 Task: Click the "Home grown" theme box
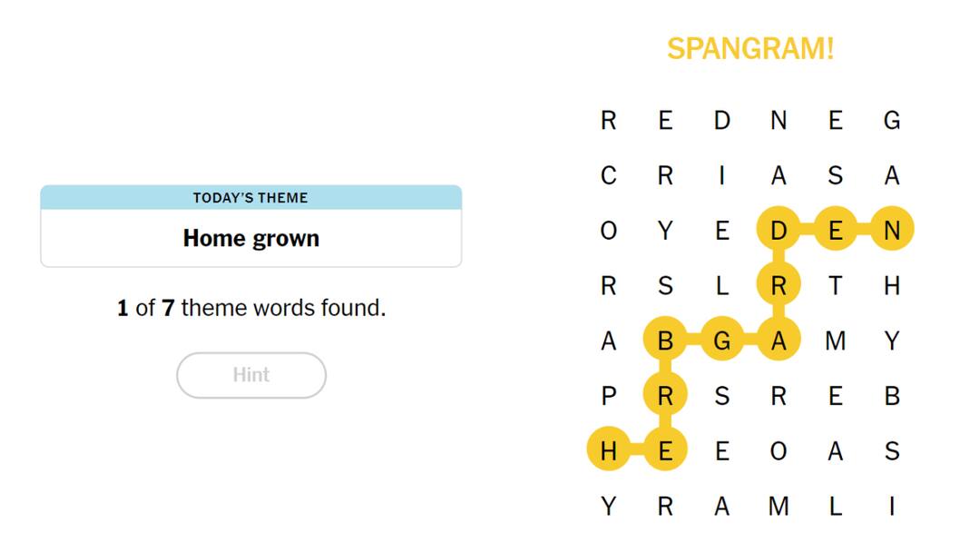pos(250,238)
